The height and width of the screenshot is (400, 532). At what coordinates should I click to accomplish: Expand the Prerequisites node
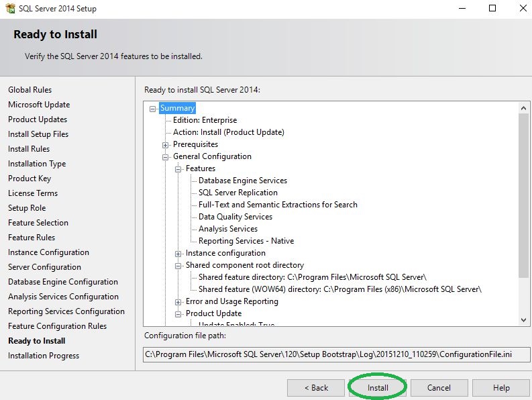[x=165, y=145]
